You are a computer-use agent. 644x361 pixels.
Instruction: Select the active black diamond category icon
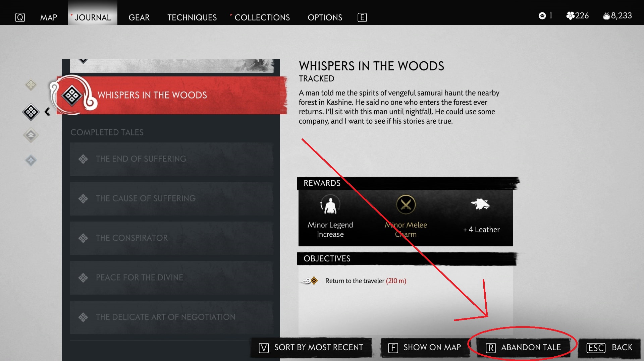pyautogui.click(x=31, y=112)
